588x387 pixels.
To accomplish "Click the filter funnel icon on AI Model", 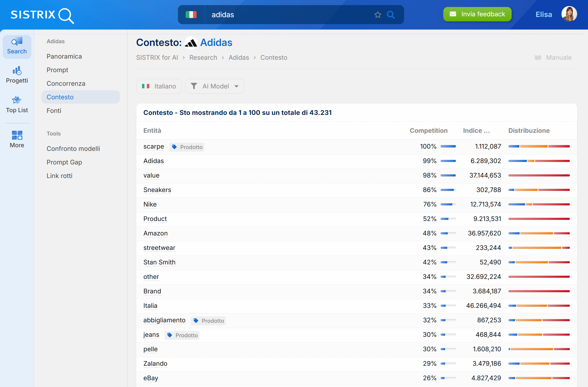I will 194,86.
